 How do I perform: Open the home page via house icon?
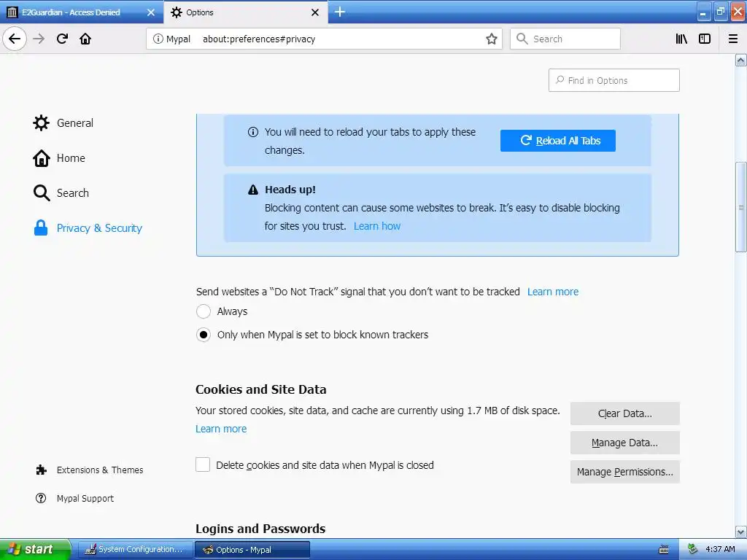coord(85,39)
